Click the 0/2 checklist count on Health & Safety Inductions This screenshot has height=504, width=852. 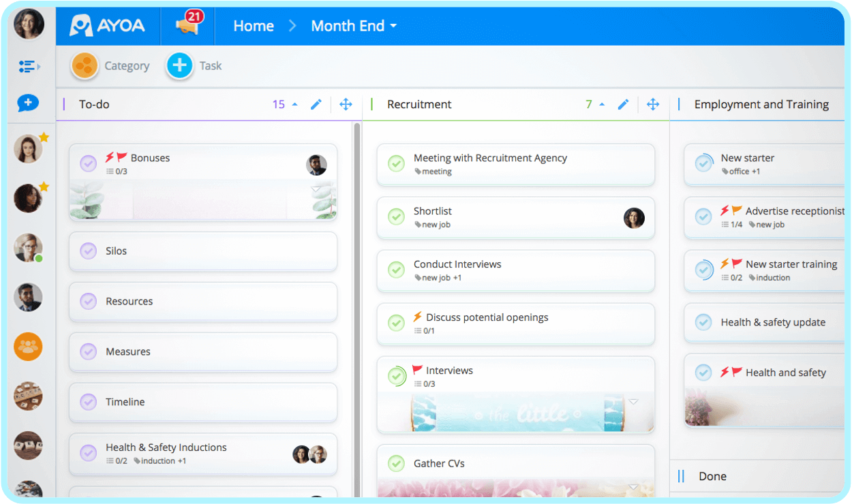(117, 461)
